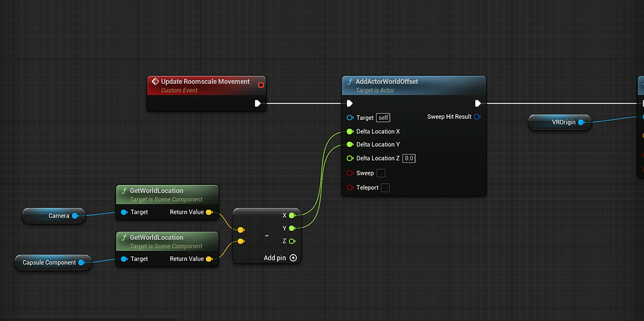644x321 pixels.
Task: Click the Delta Location Z input pin
Action: pos(350,158)
